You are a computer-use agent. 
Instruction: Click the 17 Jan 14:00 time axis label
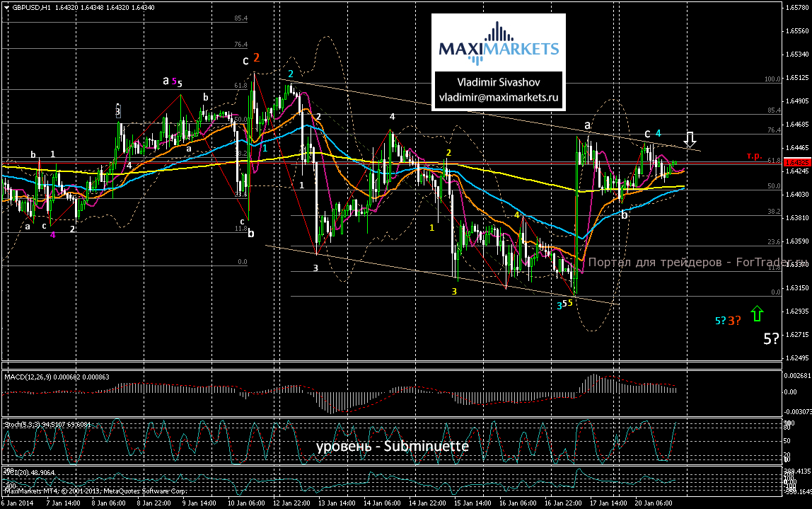pos(611,501)
